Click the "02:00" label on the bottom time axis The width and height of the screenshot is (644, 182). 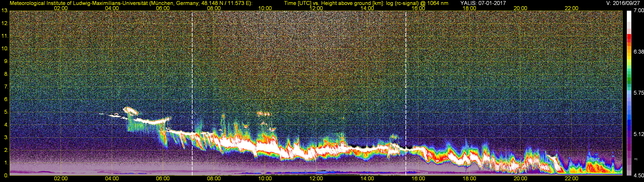pyautogui.click(x=61, y=179)
